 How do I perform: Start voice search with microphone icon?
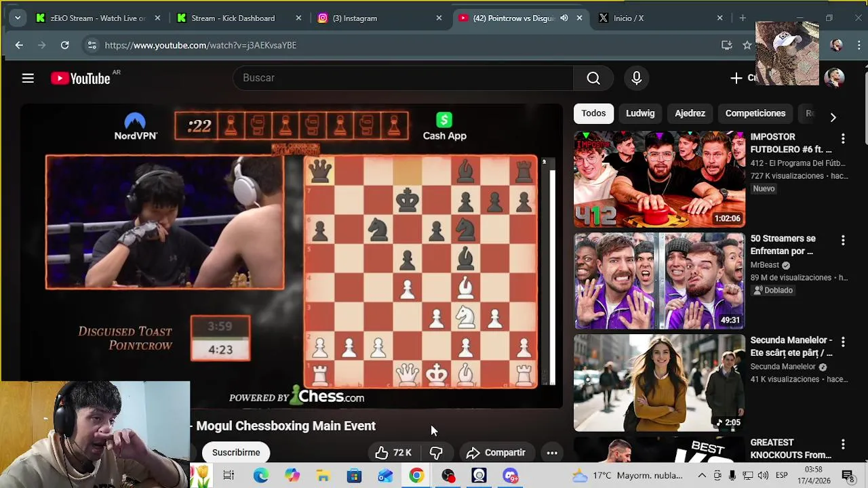coord(636,78)
